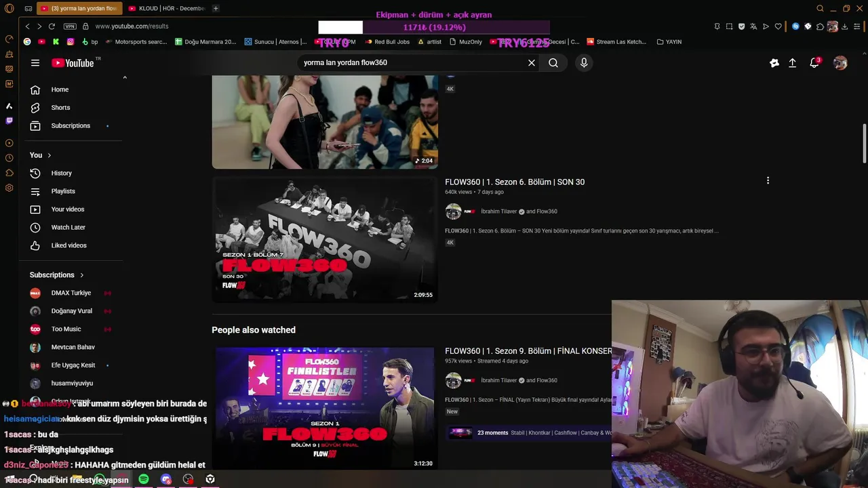Open the notifications bell
Screen dimensions: 868x488
point(814,63)
